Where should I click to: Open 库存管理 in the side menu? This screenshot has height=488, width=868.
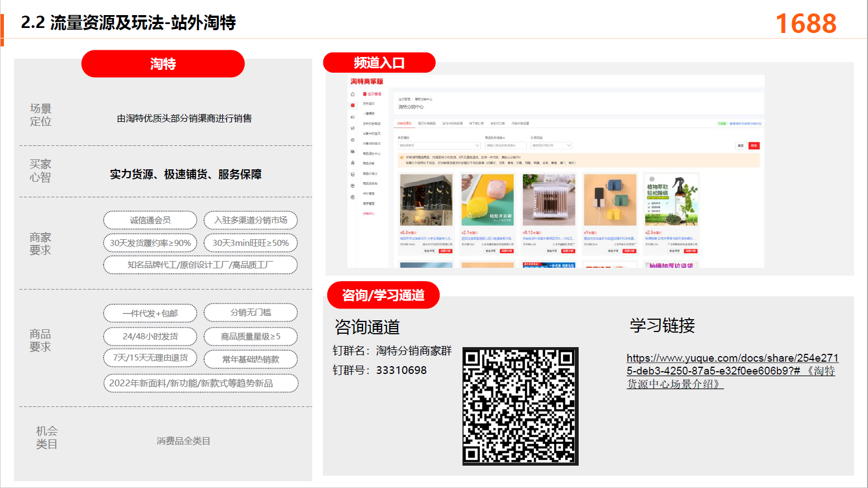tap(369, 203)
